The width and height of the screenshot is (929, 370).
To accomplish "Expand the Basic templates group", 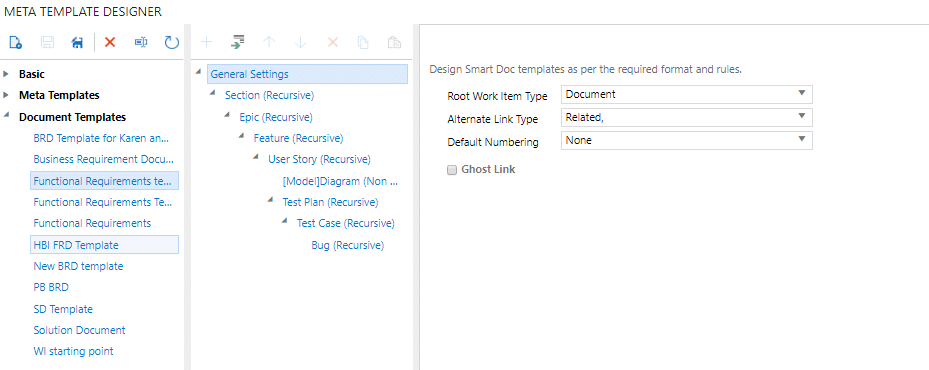I will [x=6, y=74].
